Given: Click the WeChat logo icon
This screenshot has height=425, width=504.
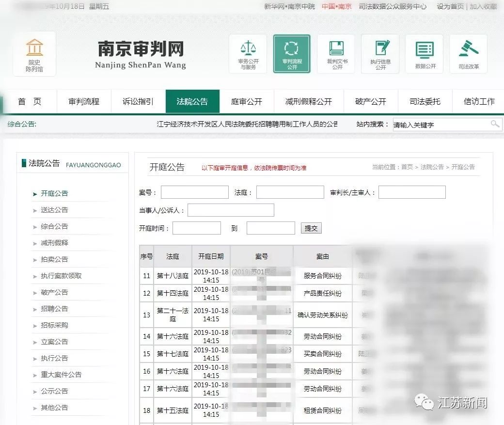Looking at the screenshot, I should pyautogui.click(x=424, y=402).
